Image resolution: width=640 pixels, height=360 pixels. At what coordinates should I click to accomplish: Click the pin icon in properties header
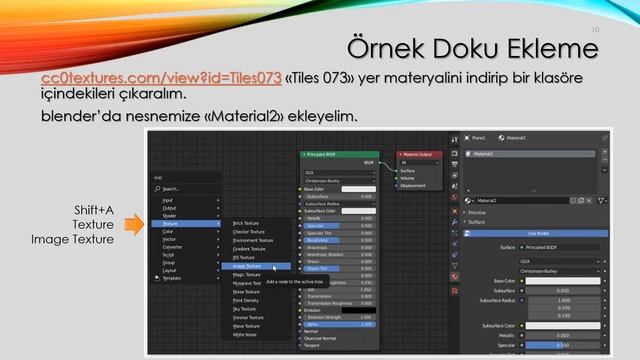point(604,138)
